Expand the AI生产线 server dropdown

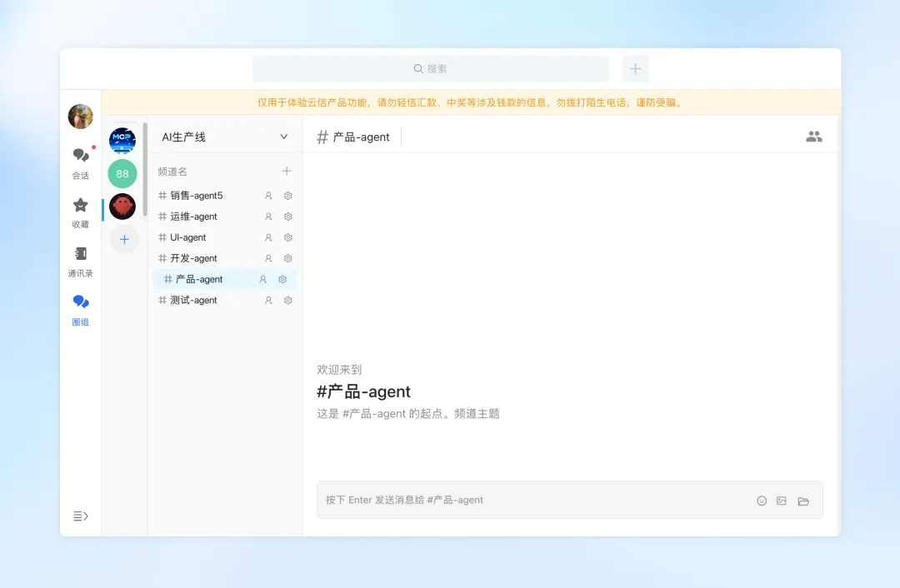click(x=283, y=137)
